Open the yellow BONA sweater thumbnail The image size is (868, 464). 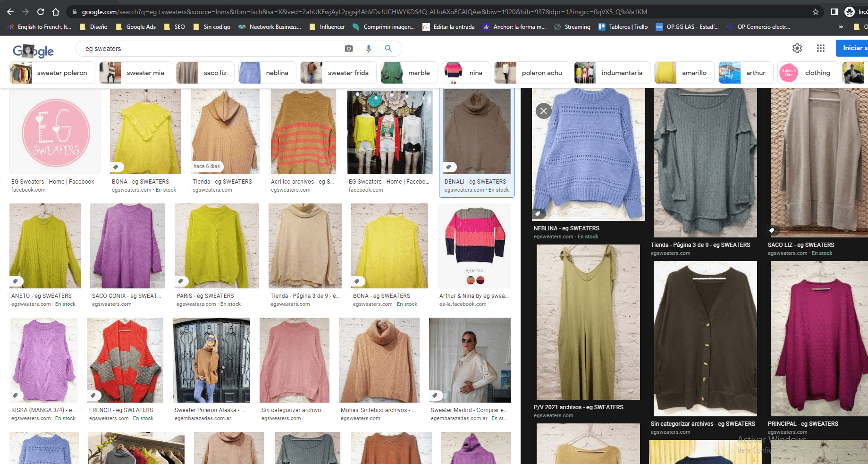tap(145, 132)
